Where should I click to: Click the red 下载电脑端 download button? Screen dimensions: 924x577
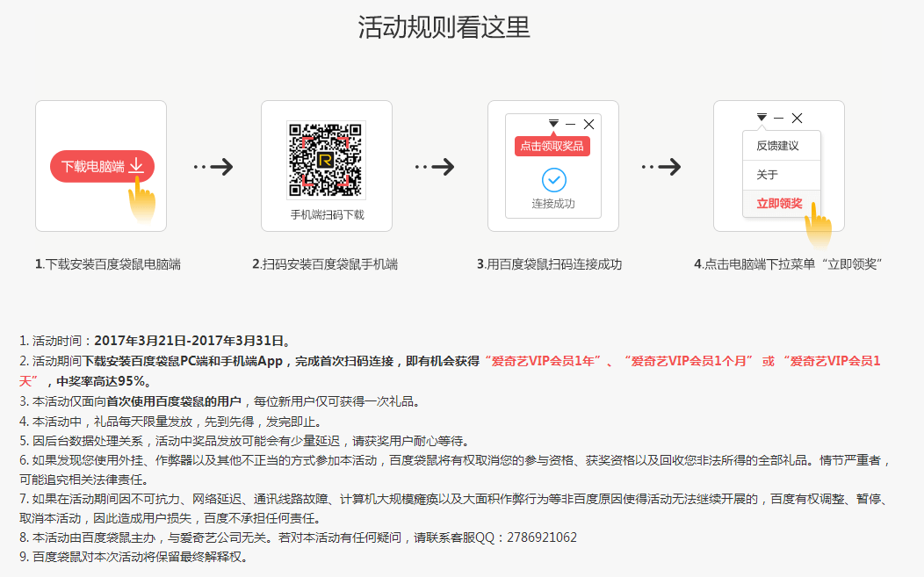click(x=102, y=166)
